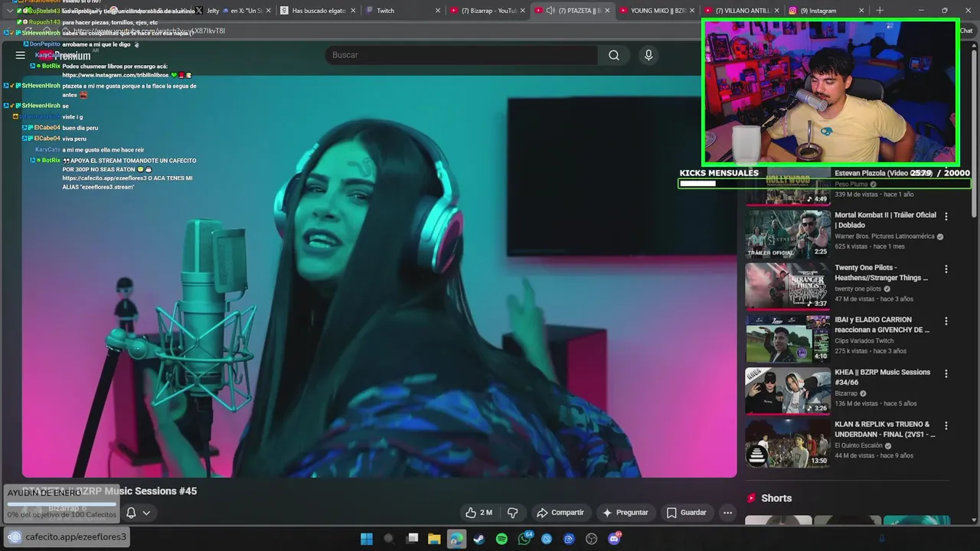Open Discord from the taskbar
The width and height of the screenshot is (980, 551).
click(614, 539)
